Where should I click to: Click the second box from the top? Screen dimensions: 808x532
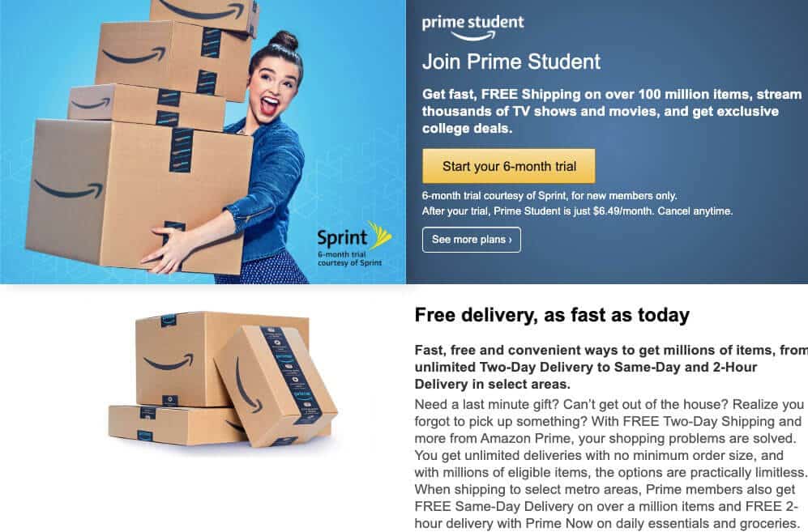(x=173, y=59)
